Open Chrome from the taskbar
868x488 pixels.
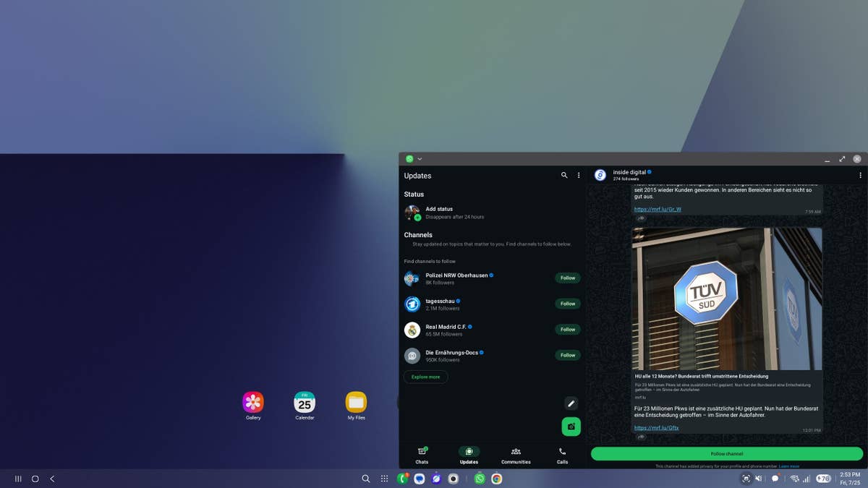[x=497, y=479]
